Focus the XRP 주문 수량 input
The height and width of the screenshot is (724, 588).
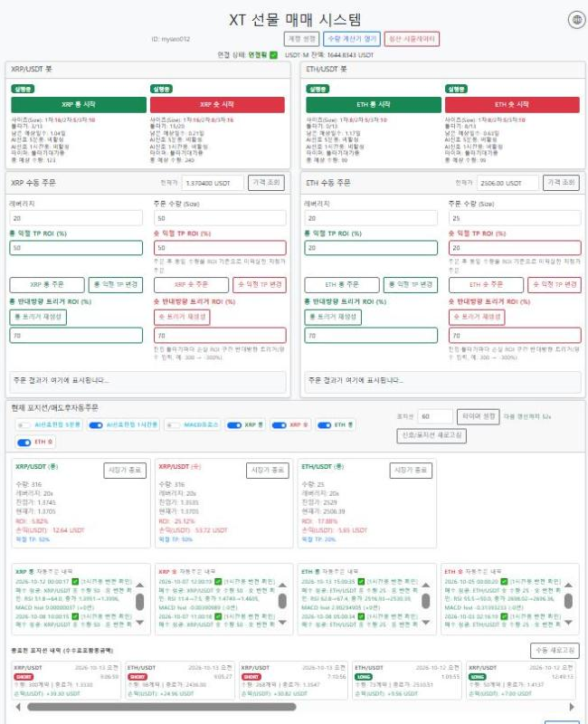click(x=220, y=218)
